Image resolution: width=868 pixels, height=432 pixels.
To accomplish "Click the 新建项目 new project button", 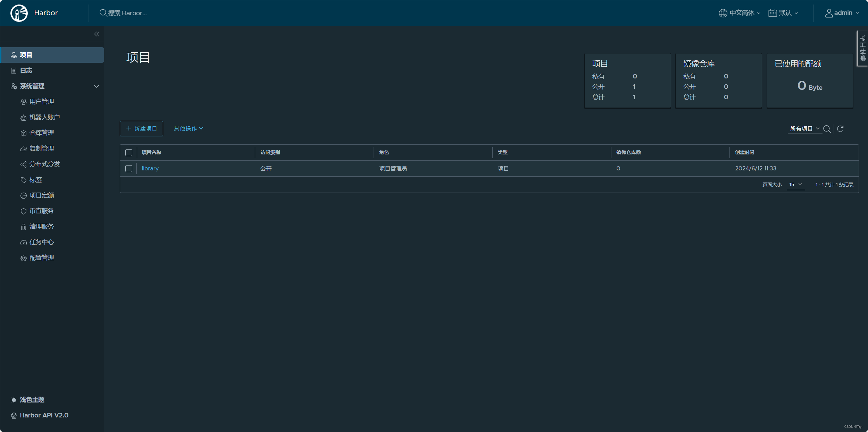I will (x=141, y=129).
